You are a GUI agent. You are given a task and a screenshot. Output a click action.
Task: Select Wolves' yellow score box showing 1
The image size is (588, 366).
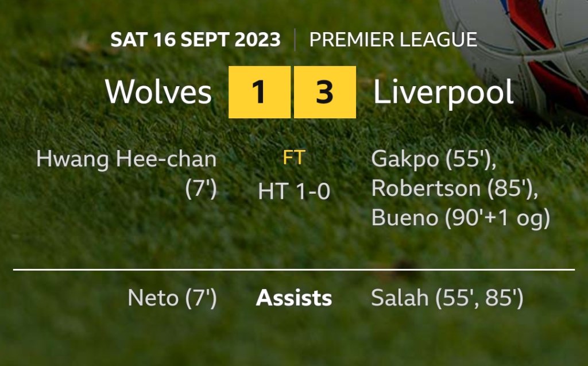tap(259, 92)
